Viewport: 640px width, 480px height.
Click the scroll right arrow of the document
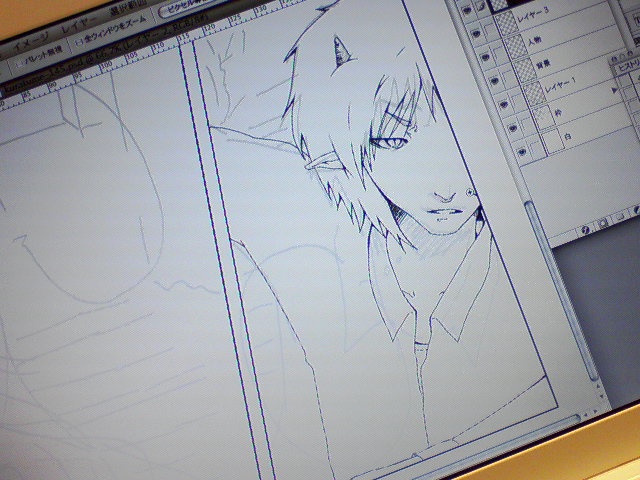click(x=593, y=411)
